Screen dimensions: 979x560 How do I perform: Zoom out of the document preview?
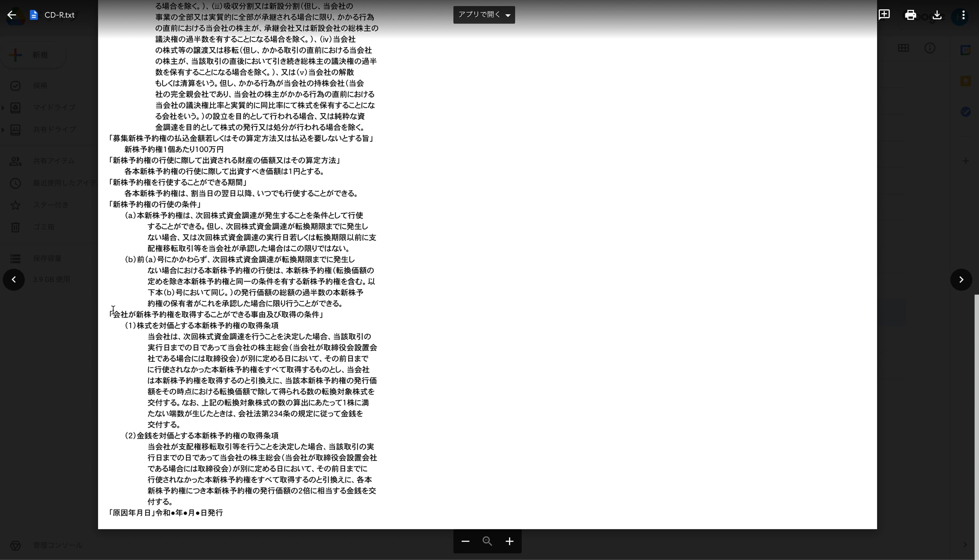(465, 541)
